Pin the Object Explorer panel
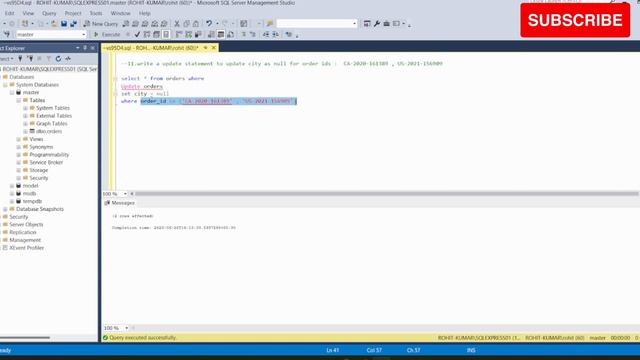Image resolution: width=640 pixels, height=360 pixels. [85, 48]
